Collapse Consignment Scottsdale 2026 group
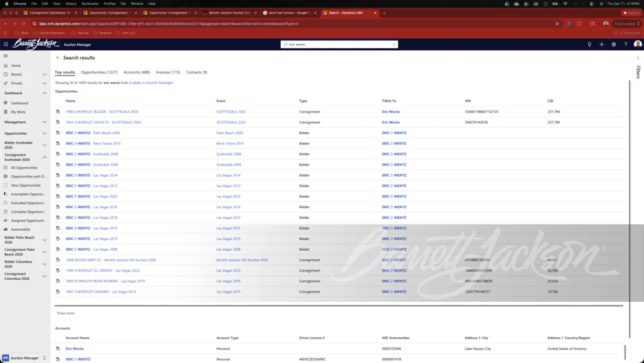The image size is (644, 363). pyautogui.click(x=44, y=157)
